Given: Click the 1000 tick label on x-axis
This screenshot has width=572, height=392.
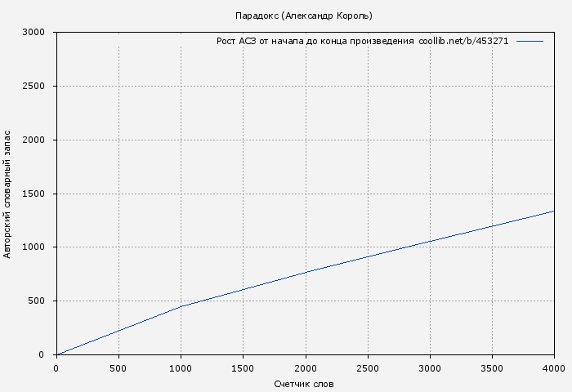Looking at the screenshot, I should coord(181,368).
